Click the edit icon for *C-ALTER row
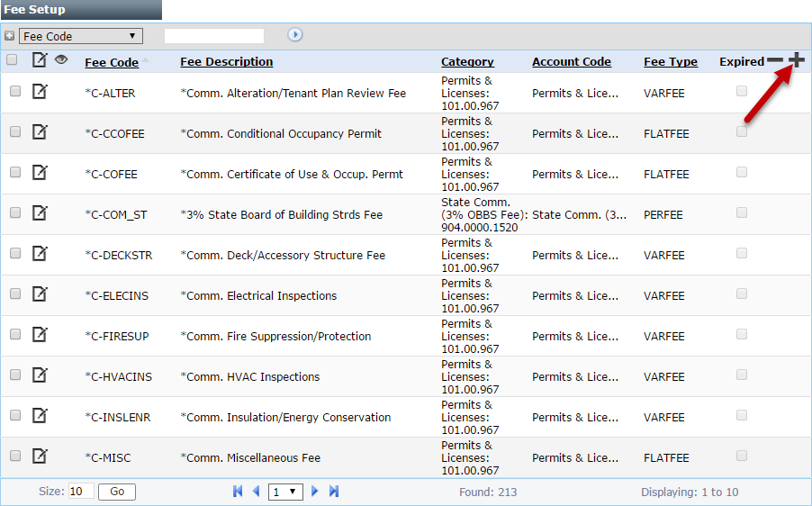Viewport: 812px width, 506px height. [x=40, y=91]
